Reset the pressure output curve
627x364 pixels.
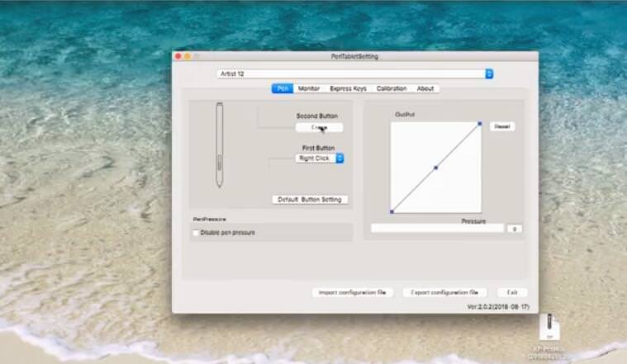coord(501,126)
